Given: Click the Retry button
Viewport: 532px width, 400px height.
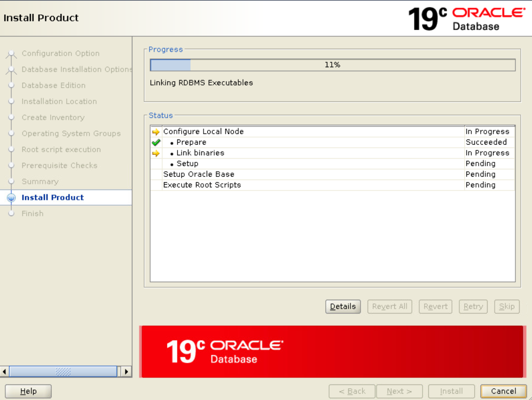Looking at the screenshot, I should [473, 307].
